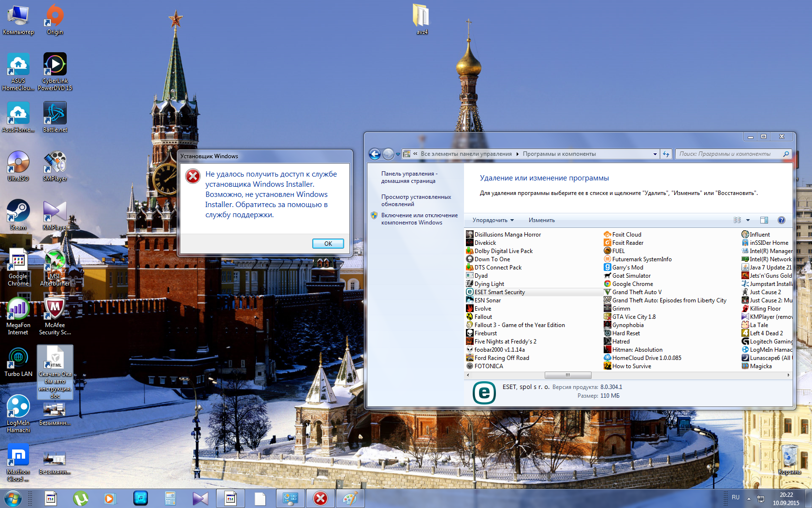Open the SMPlayer desktop shortcut

click(x=55, y=166)
